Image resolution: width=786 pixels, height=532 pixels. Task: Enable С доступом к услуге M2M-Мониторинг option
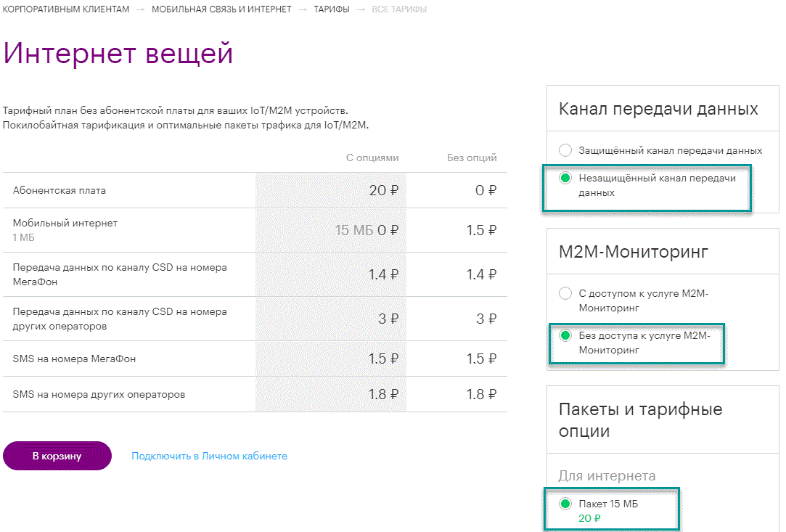[565, 293]
